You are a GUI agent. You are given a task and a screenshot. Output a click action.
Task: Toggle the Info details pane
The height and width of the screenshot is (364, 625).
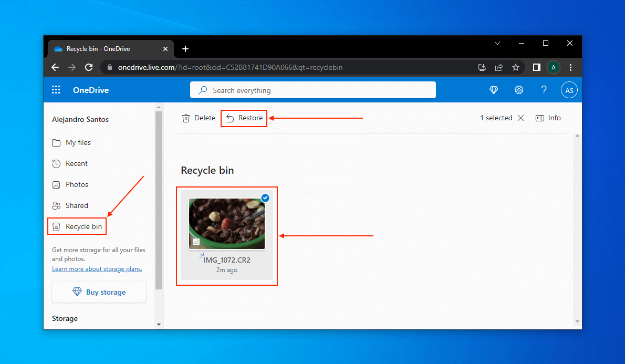coord(548,118)
